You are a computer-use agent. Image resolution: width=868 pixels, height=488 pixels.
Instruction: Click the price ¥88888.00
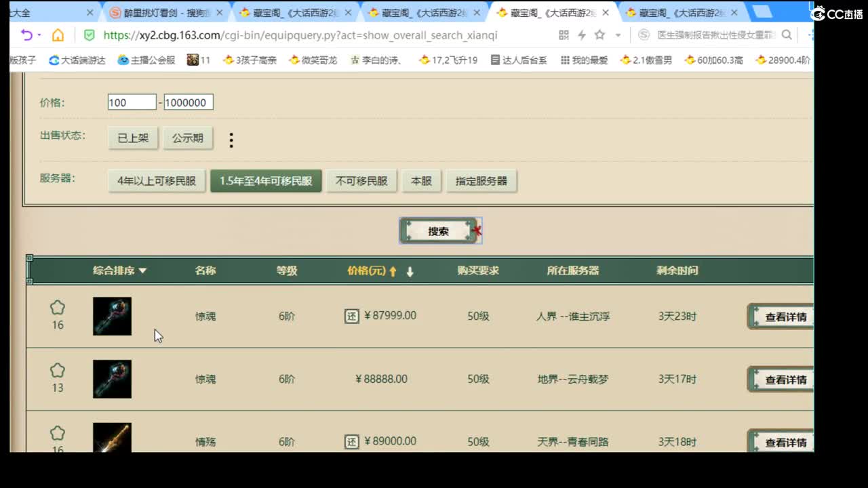coord(381,379)
